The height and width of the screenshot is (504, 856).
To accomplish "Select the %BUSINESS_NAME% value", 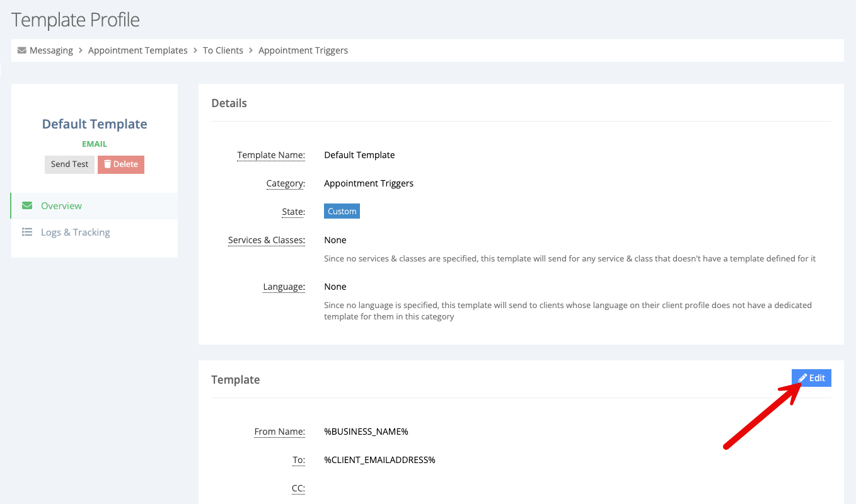I will pos(366,432).
